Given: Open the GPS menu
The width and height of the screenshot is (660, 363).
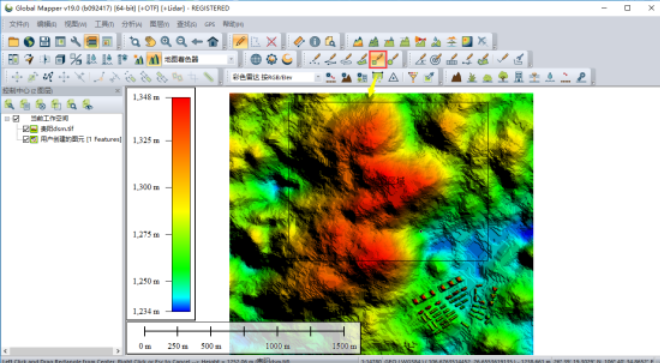Looking at the screenshot, I should [210, 24].
